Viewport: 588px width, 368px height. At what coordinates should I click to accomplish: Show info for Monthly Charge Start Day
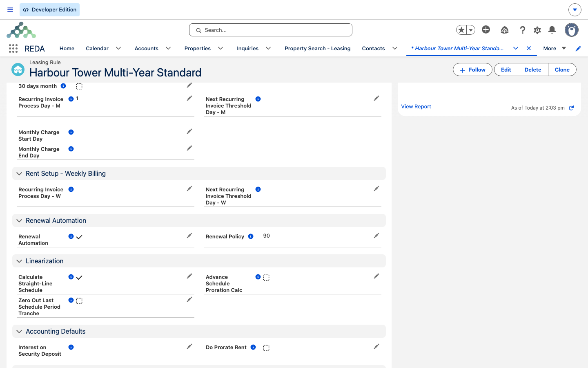click(71, 132)
